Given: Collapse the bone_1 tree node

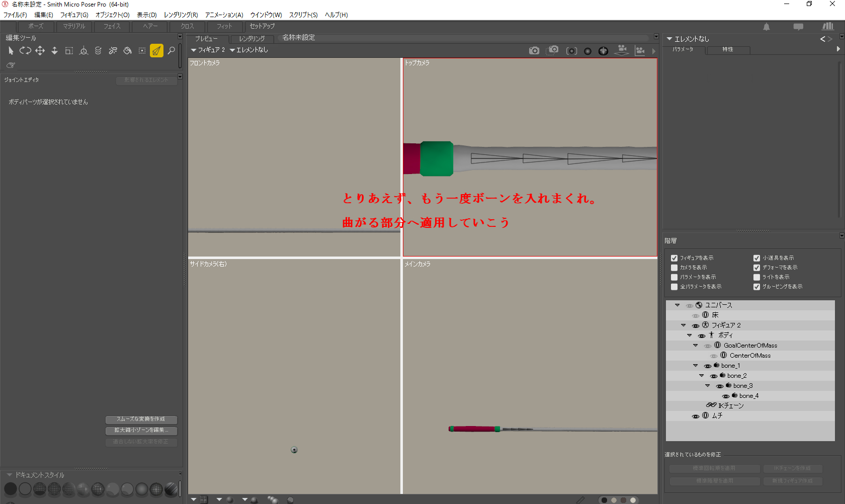Looking at the screenshot, I should tap(695, 366).
